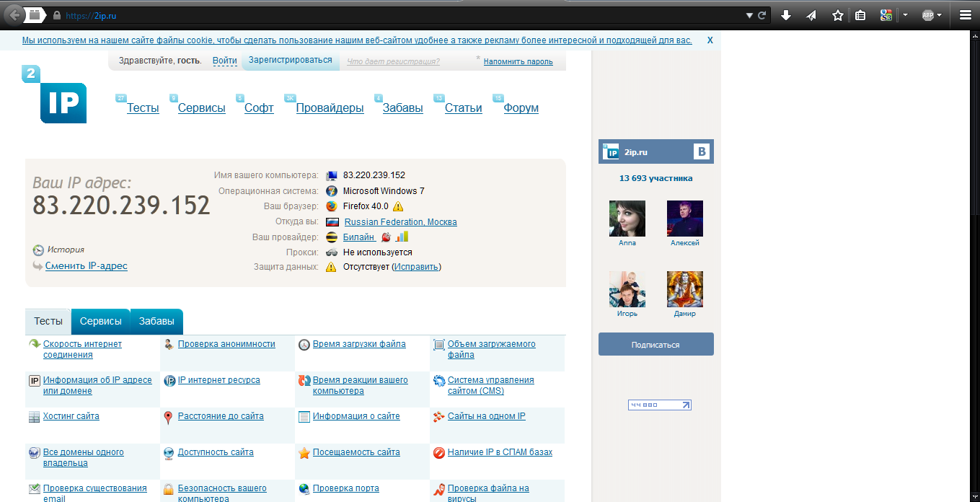Click the paper plane toolbar icon

click(811, 15)
